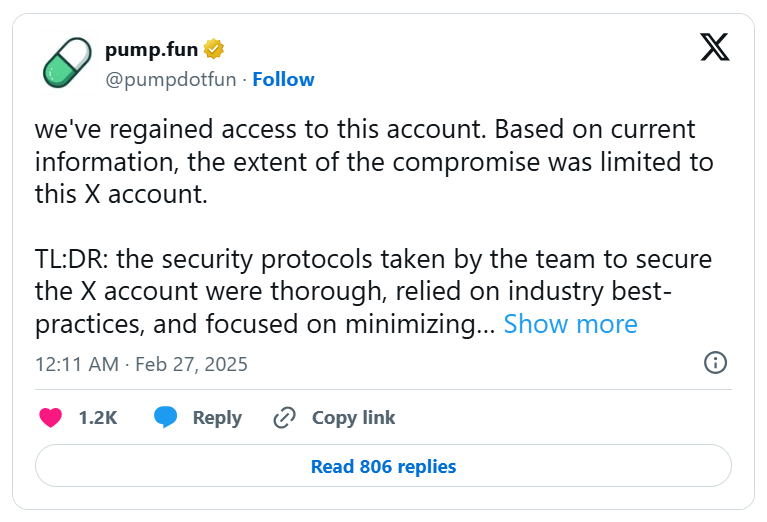Click the chain link icon
Image resolution: width=767 pixels, height=522 pixels.
pyautogui.click(x=285, y=417)
